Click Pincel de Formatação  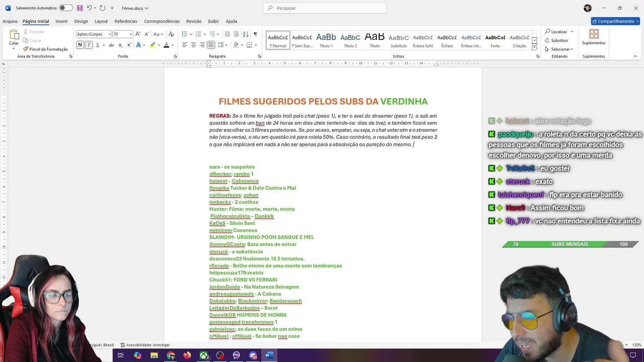(x=45, y=49)
